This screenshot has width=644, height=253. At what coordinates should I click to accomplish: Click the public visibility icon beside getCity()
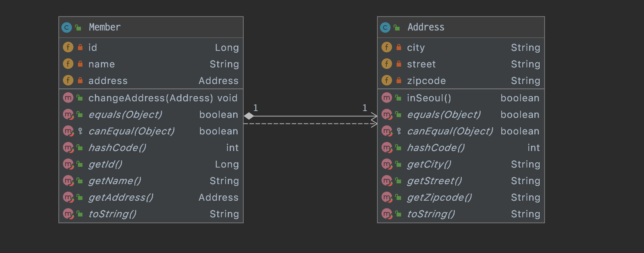coord(398,164)
